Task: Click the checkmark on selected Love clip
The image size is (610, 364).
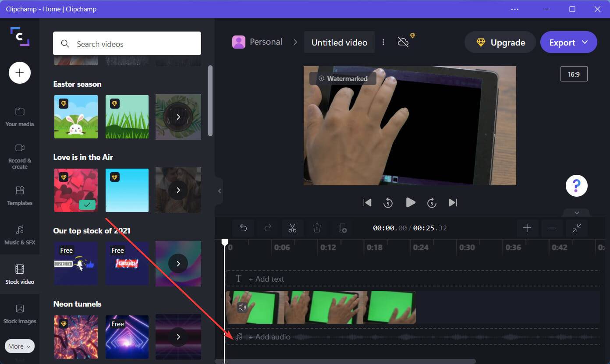Action: tap(87, 205)
